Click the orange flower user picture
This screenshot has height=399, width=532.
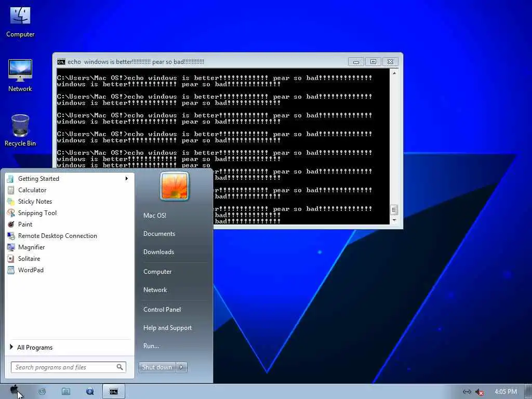[x=175, y=187]
